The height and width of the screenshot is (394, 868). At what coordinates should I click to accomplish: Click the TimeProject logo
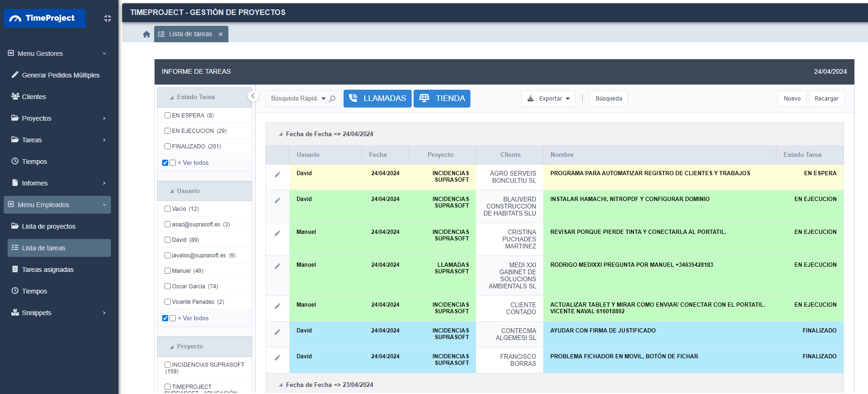point(44,18)
